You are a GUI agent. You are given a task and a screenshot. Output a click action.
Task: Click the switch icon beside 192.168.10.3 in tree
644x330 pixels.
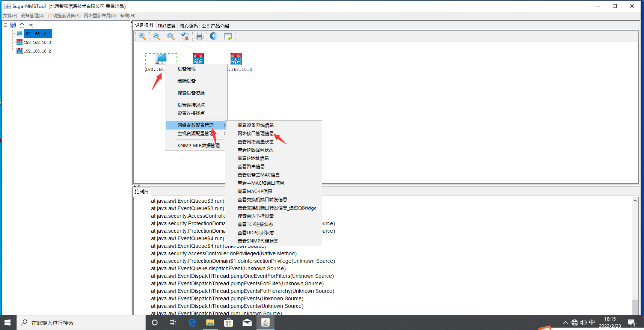tap(20, 42)
